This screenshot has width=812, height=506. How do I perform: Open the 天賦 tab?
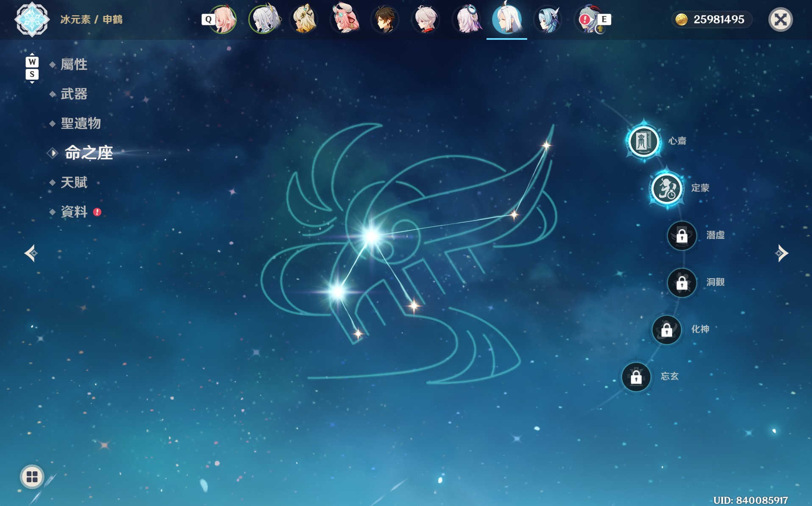(74, 182)
